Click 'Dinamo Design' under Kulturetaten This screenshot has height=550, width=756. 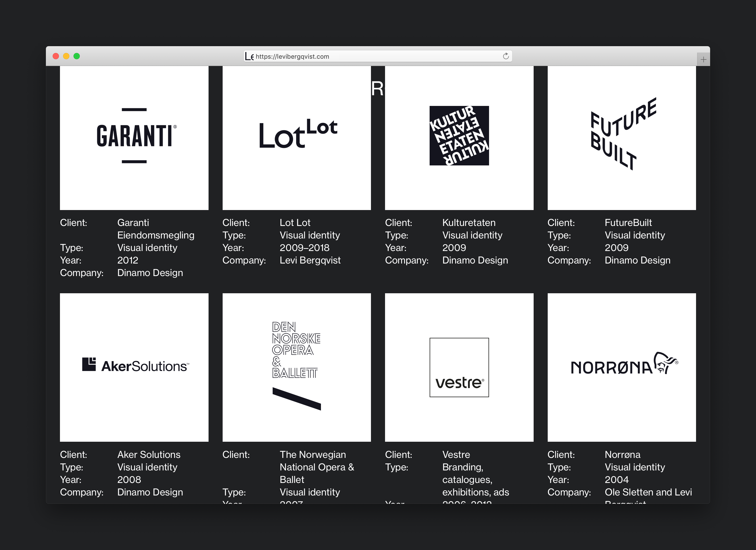pos(475,260)
